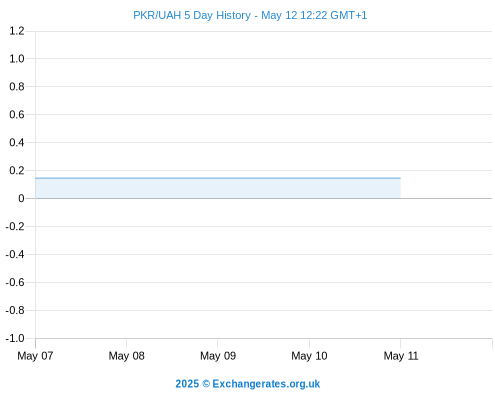
Task: Click the 0.4 y-axis label
Action: [17, 143]
